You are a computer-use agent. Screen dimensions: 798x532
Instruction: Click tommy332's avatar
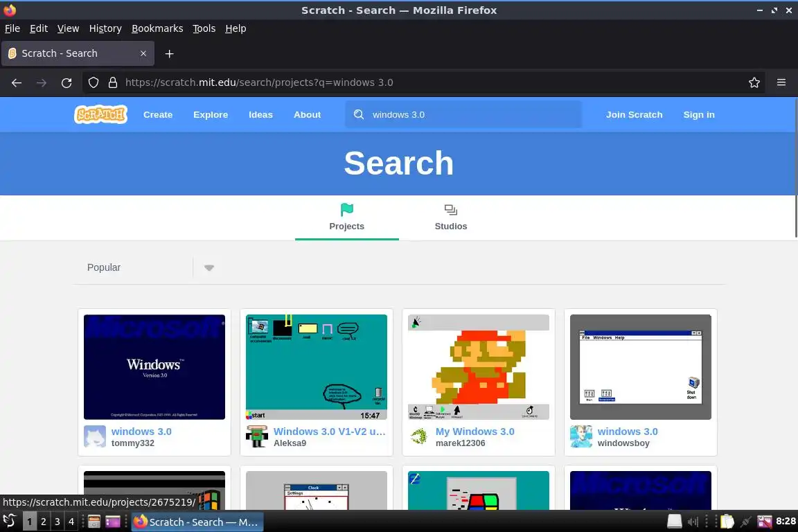95,436
